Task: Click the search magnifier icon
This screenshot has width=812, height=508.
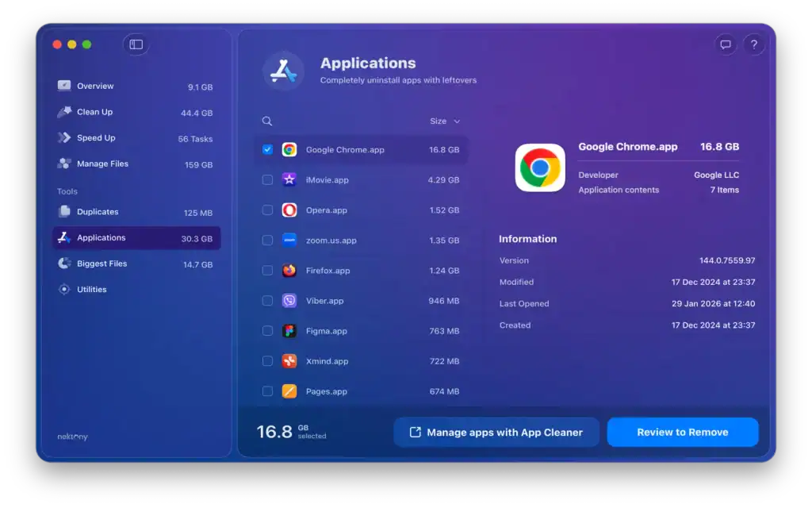Action: point(267,121)
